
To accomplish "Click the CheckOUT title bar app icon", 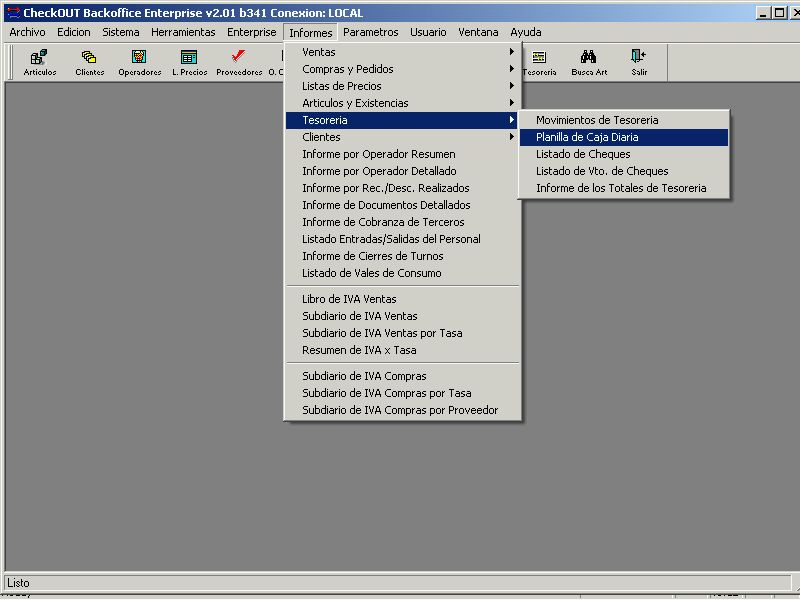I will pyautogui.click(x=12, y=13).
